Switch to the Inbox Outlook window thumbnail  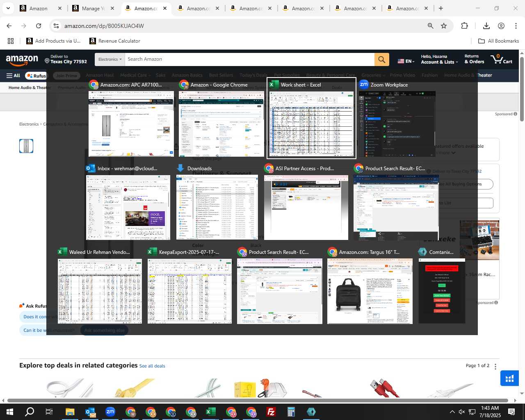coord(128,202)
